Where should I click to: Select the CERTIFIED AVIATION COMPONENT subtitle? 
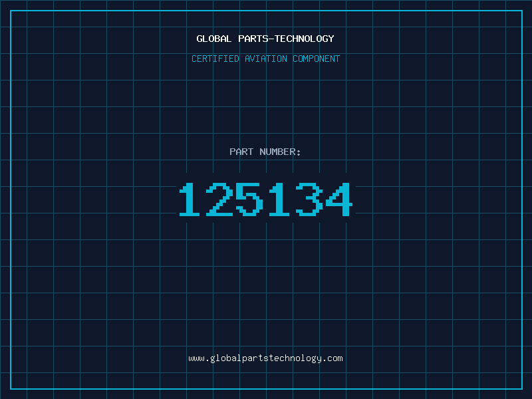click(265, 59)
